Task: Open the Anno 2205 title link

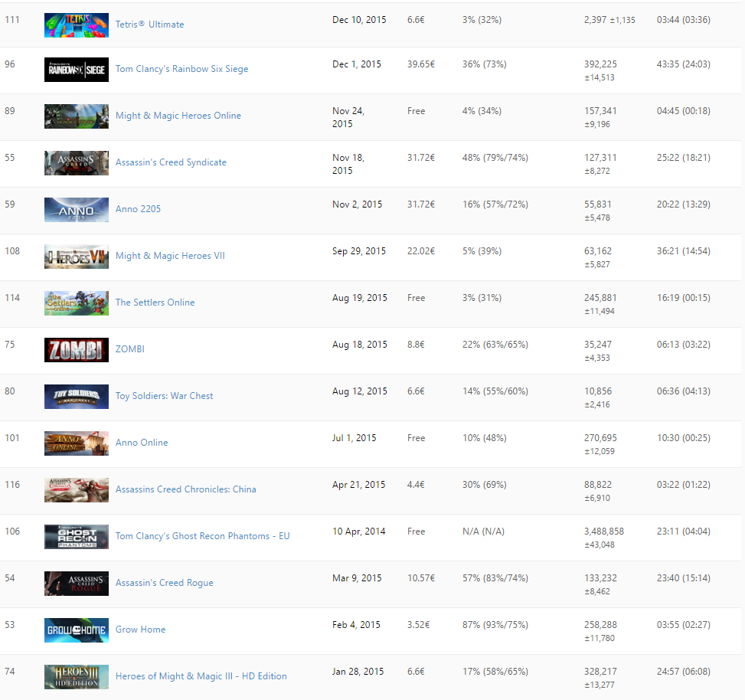Action: tap(139, 208)
